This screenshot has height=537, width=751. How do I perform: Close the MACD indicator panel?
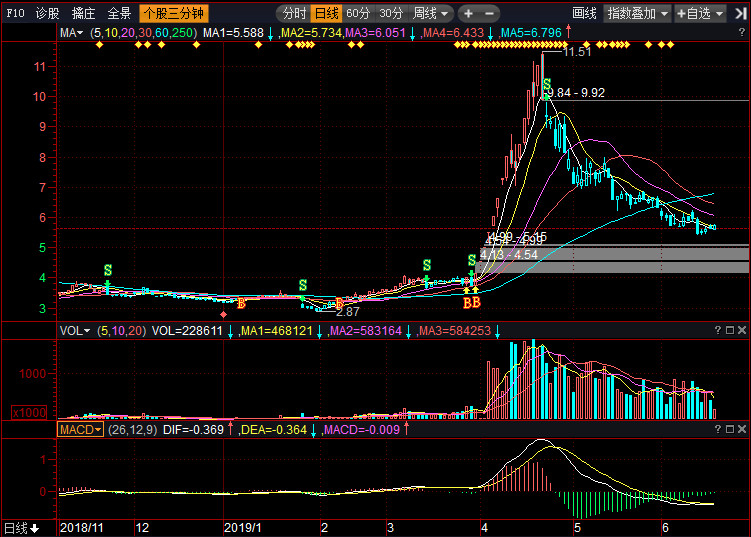click(x=742, y=429)
